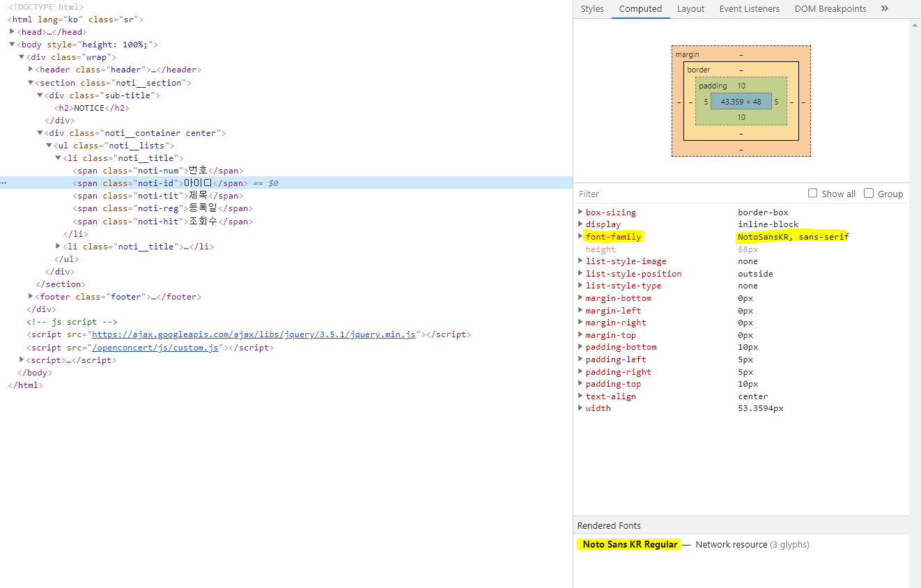Expand the head element

13,32
